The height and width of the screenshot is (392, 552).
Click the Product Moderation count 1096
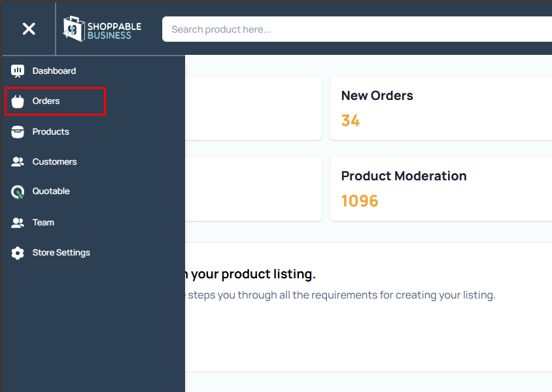coord(360,201)
